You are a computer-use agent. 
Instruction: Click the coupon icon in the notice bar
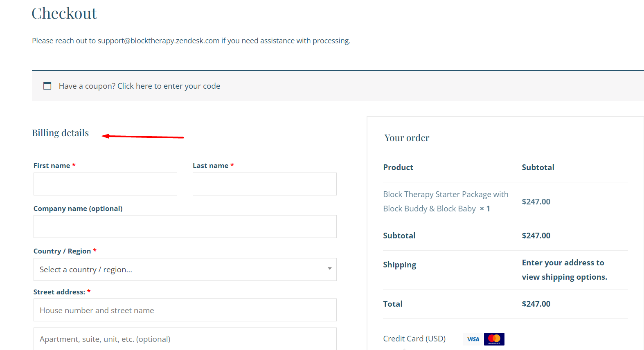tap(47, 86)
